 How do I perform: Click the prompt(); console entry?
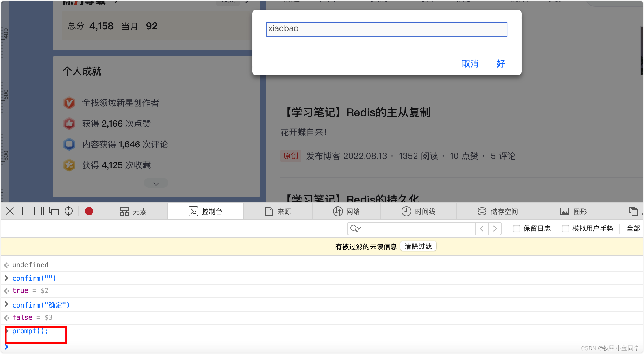[30, 331]
